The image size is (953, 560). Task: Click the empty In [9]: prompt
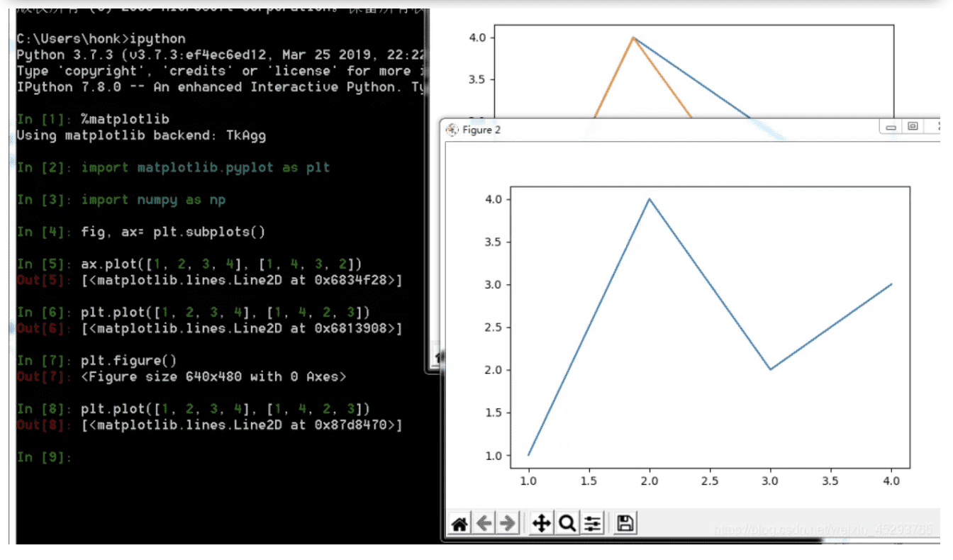pos(44,458)
